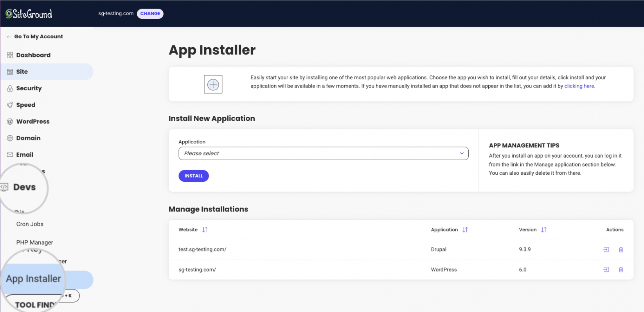This screenshot has height=312, width=644.
Task: Click the Site icon in sidebar
Action: click(x=10, y=72)
